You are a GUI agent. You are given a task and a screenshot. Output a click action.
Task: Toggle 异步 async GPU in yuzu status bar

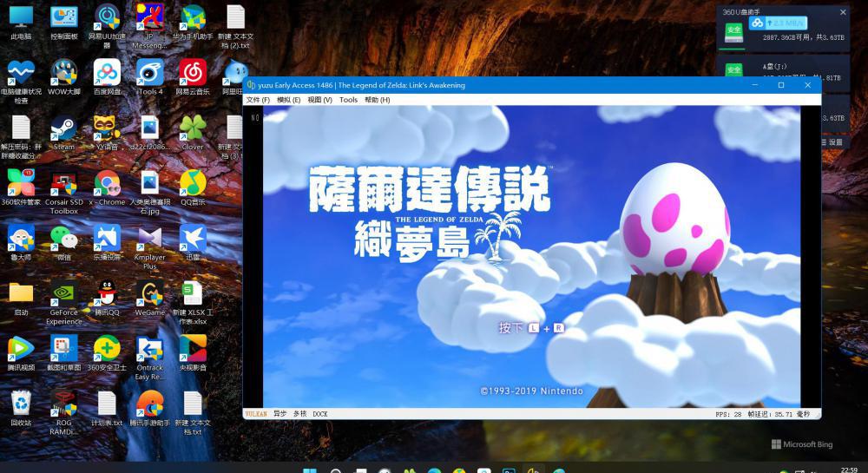(x=280, y=414)
